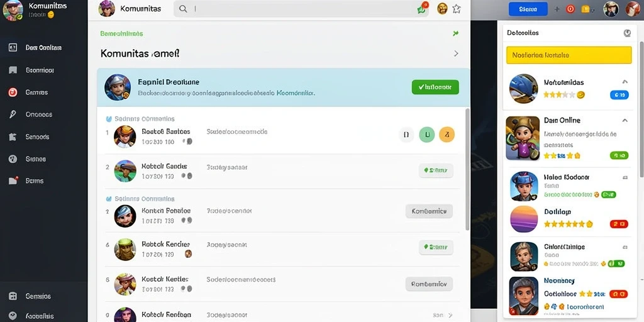Click the vertical scrollbar of the community list
Screen dimensions: 644x322
point(467,169)
